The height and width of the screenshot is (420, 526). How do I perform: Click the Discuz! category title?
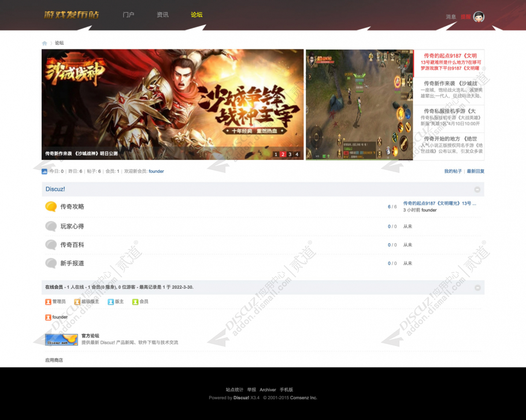click(55, 189)
